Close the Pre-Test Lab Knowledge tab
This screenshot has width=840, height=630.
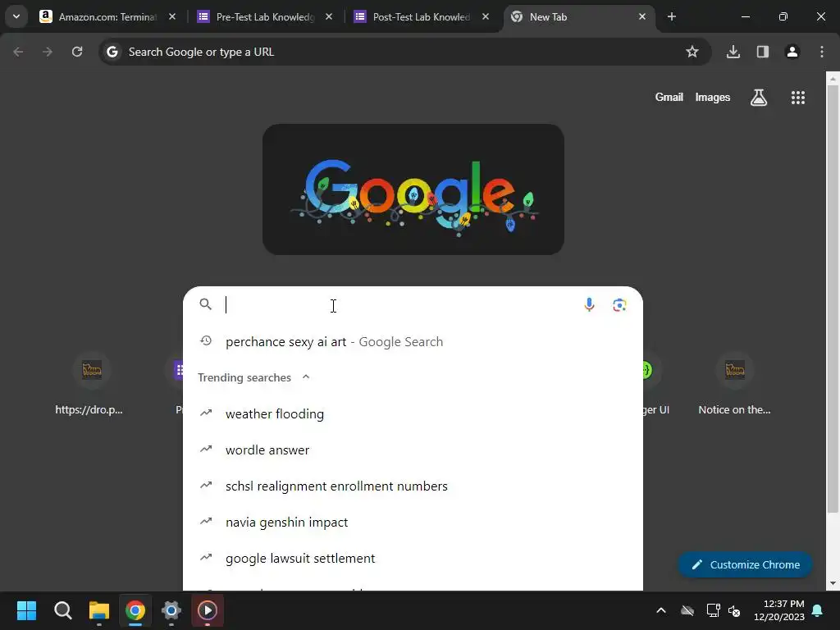(x=329, y=16)
